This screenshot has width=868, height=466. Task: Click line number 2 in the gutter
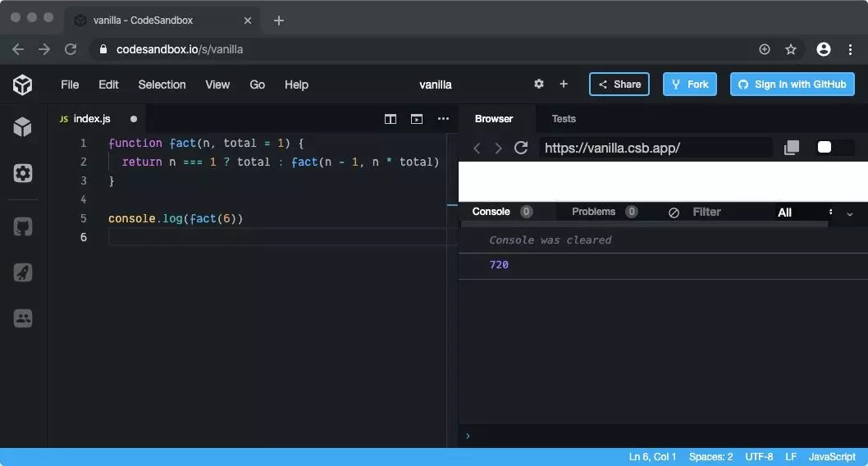coord(84,162)
